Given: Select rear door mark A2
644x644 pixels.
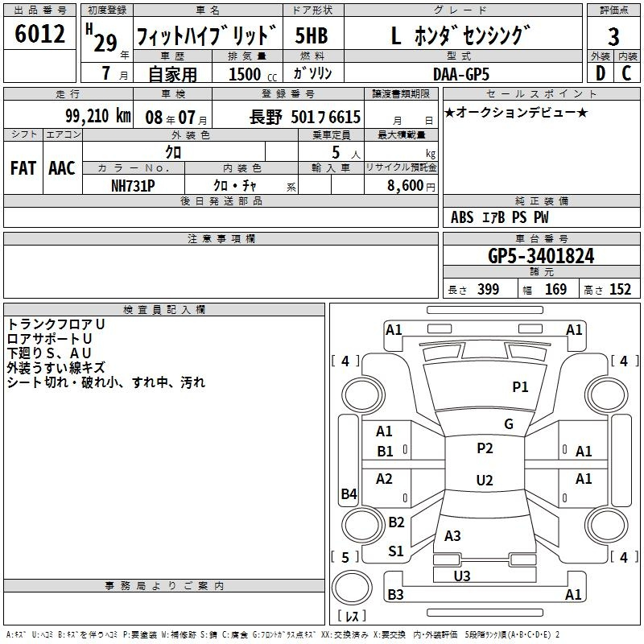Looking at the screenshot, I should [x=384, y=479].
